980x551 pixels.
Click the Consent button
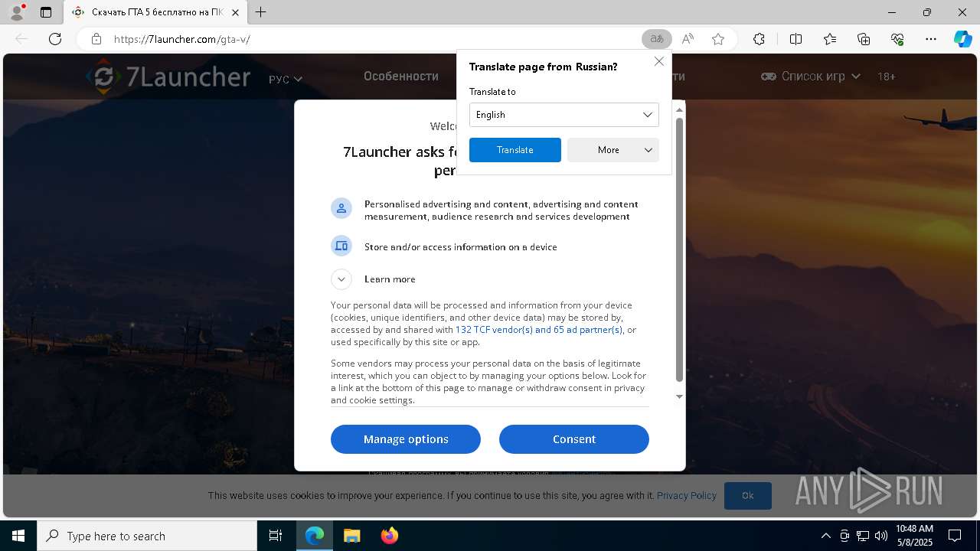(574, 439)
